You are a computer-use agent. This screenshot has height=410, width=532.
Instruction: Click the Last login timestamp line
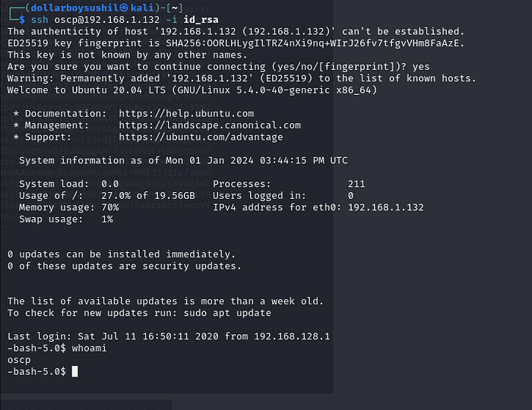[168, 336]
